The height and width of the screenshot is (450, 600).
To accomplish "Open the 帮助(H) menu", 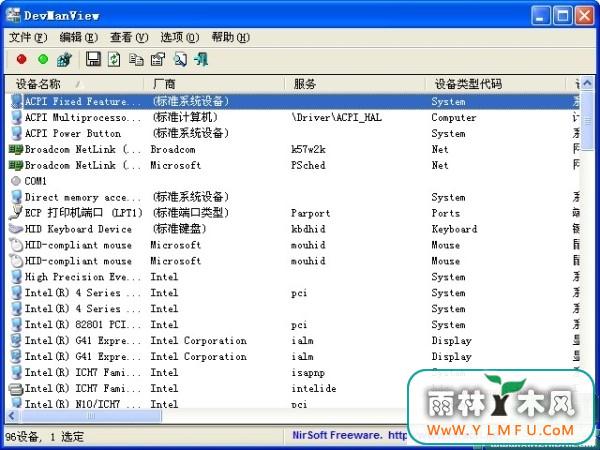I will point(231,38).
